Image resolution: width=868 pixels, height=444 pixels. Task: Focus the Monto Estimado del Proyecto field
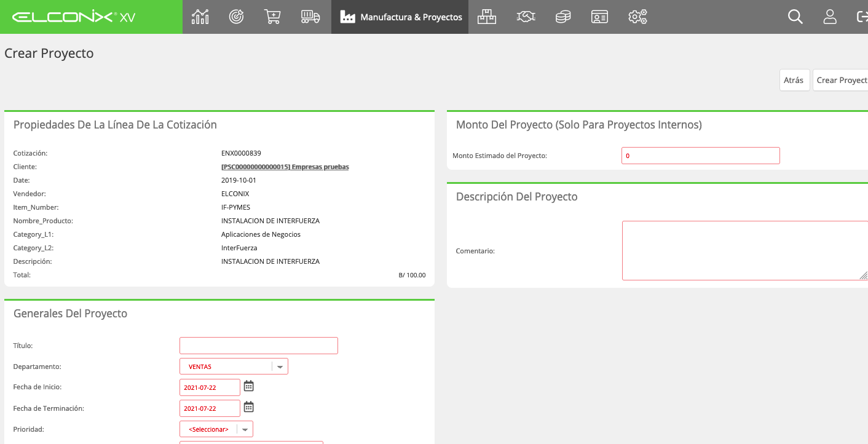pos(701,156)
